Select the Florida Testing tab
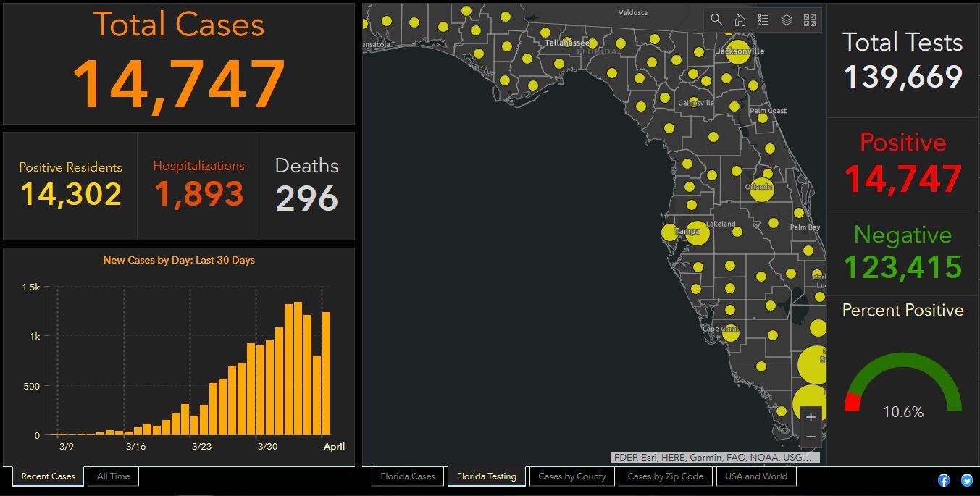 click(x=487, y=476)
